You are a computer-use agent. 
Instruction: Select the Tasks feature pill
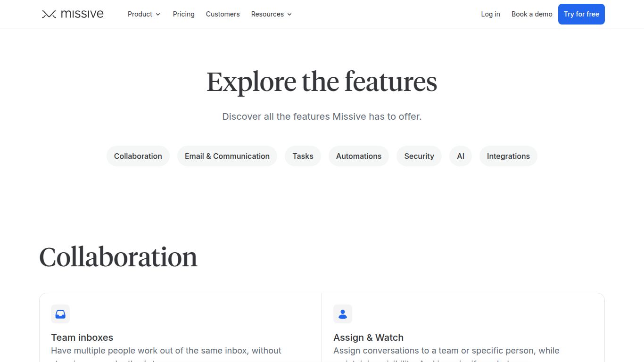point(302,156)
